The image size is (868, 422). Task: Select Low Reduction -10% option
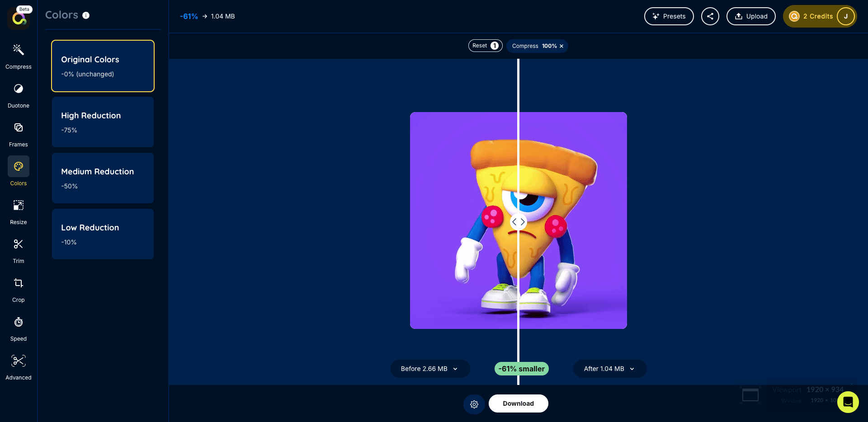103,234
